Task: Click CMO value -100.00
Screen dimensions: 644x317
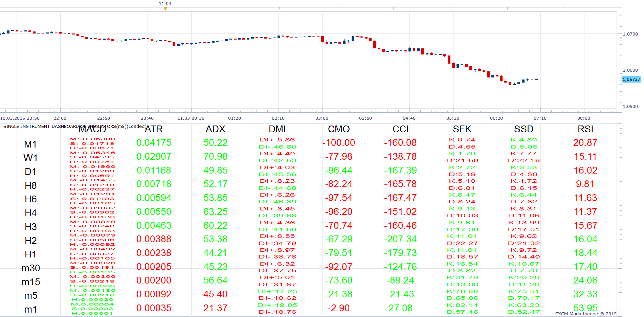Action: pos(339,143)
